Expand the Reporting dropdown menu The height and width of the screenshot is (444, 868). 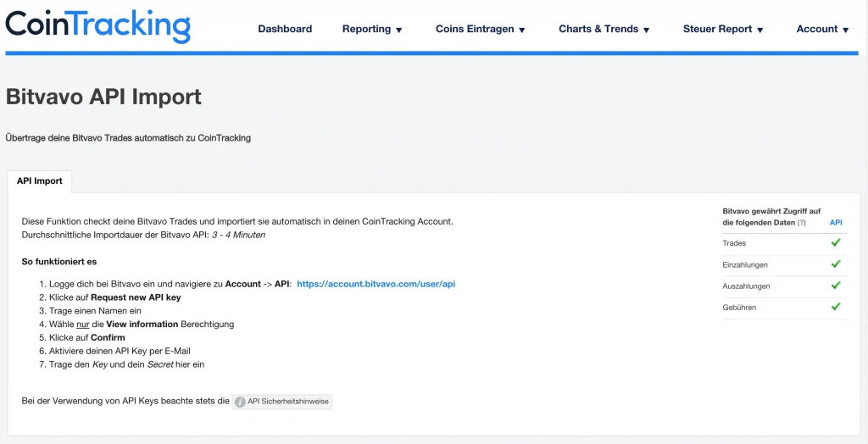(x=372, y=29)
